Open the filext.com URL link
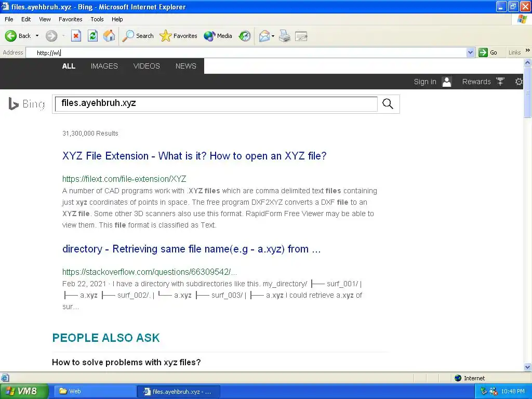Screen dimensions: 532x399 [x=124, y=179]
